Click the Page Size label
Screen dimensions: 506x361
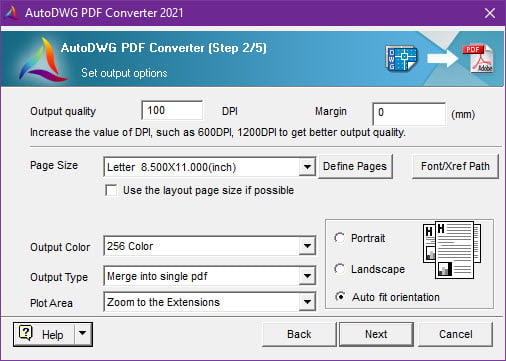click(54, 165)
